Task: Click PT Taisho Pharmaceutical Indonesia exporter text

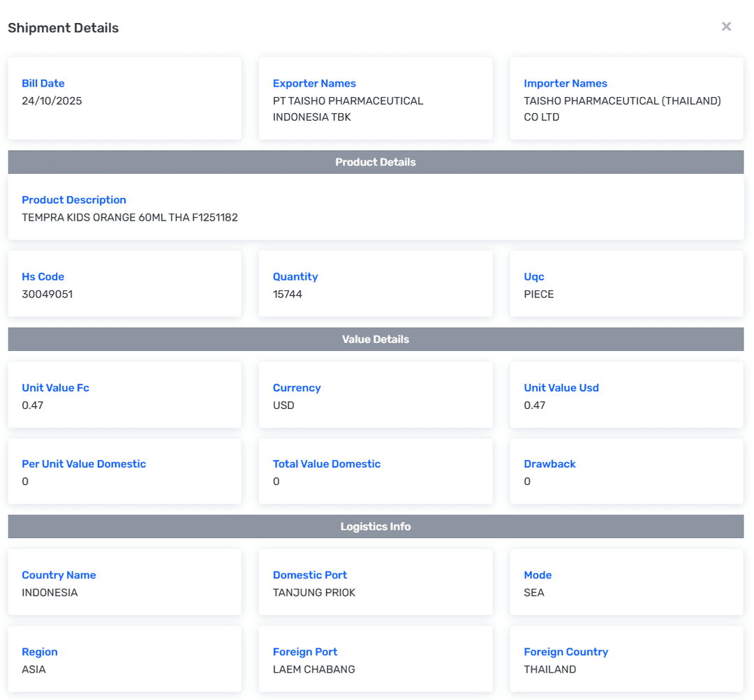Action: coord(348,109)
